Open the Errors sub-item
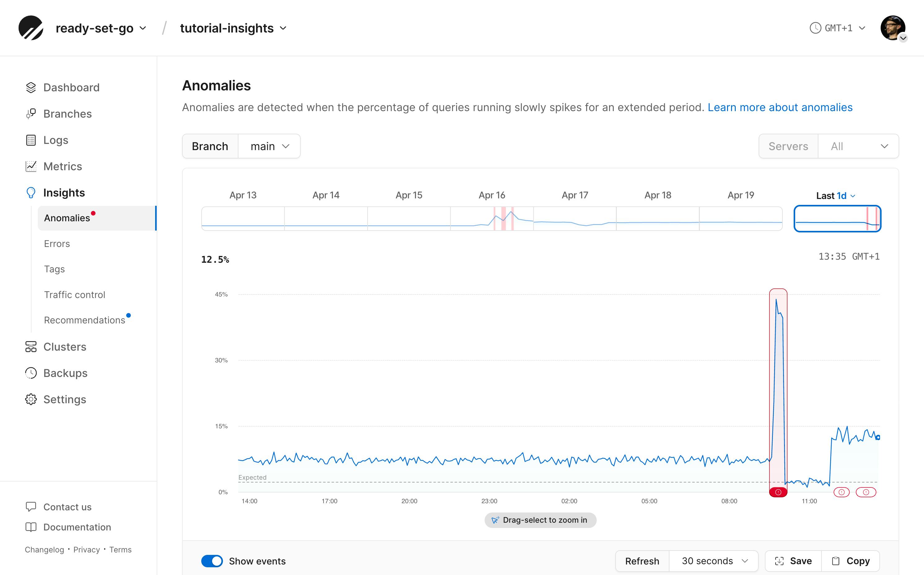 [x=57, y=243]
